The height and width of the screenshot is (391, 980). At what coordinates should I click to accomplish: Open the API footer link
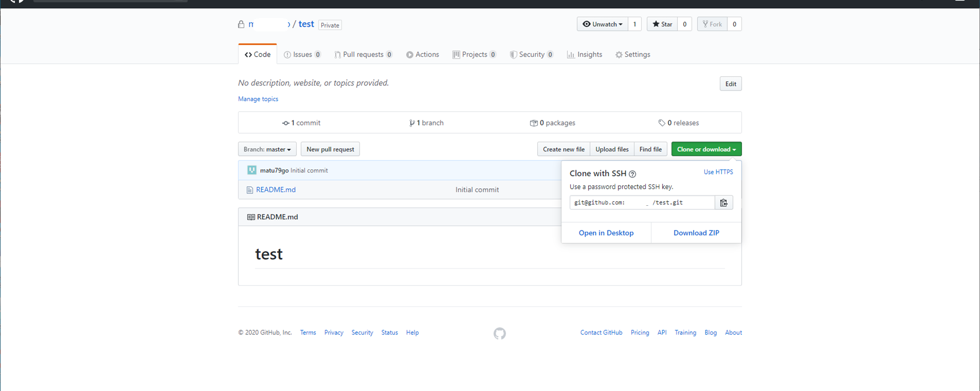662,333
